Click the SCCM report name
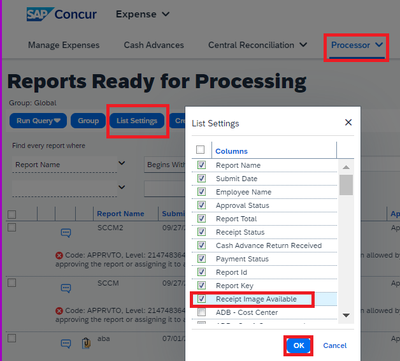400x361 pixels. [108, 283]
